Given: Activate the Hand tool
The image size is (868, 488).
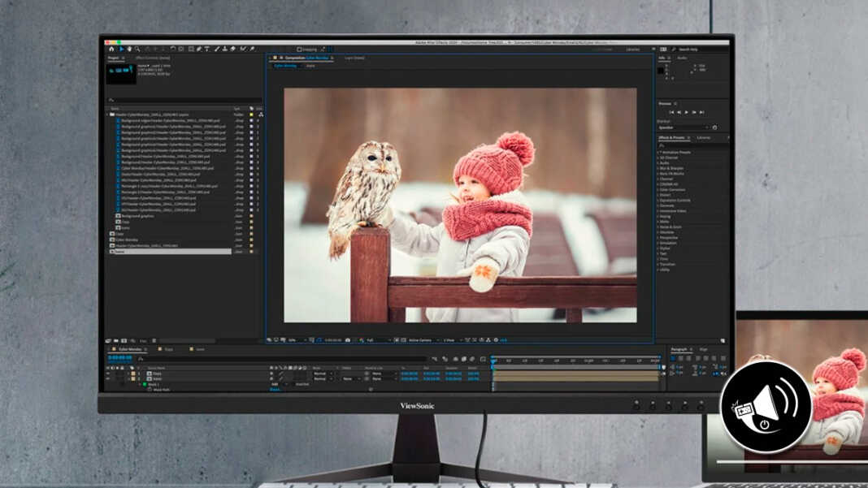Looking at the screenshot, I should point(130,50).
